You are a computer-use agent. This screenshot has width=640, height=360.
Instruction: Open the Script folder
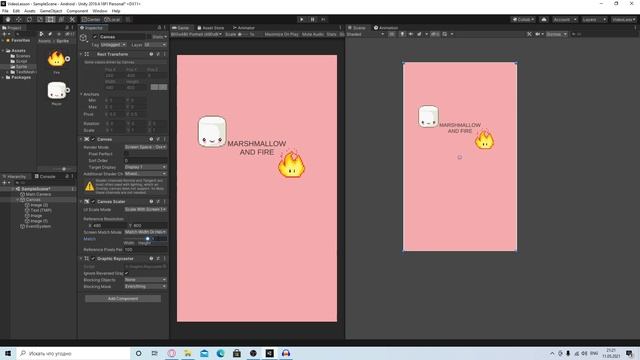coord(19,61)
